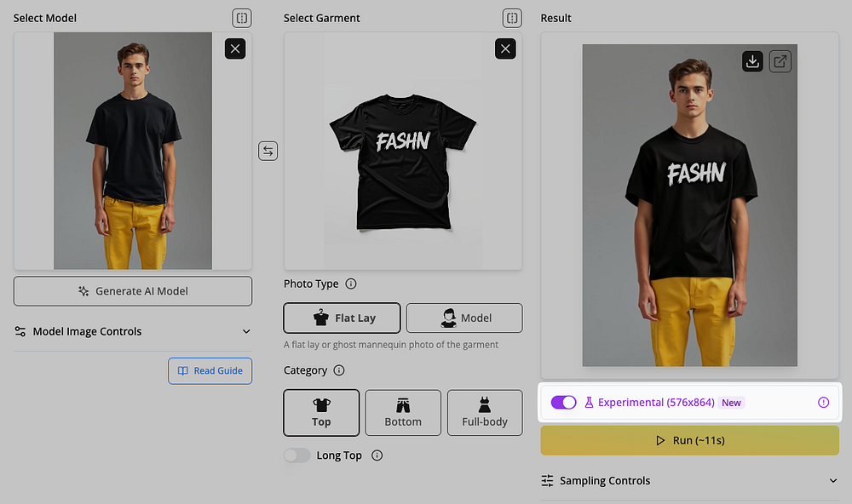This screenshot has height=504, width=852.
Task: Show info for Long Top option
Action: (x=377, y=455)
